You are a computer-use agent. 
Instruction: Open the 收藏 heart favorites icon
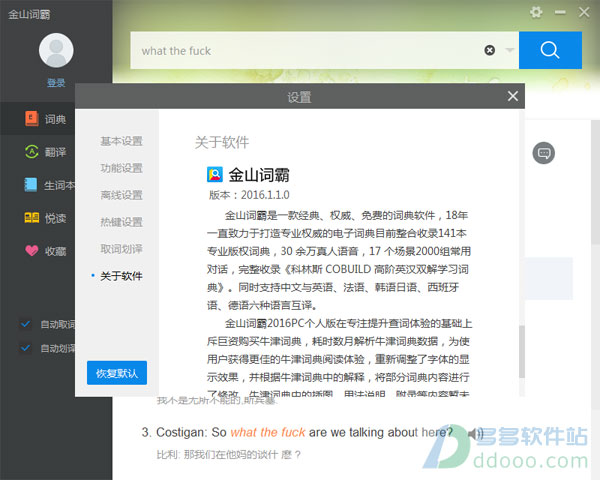32,251
